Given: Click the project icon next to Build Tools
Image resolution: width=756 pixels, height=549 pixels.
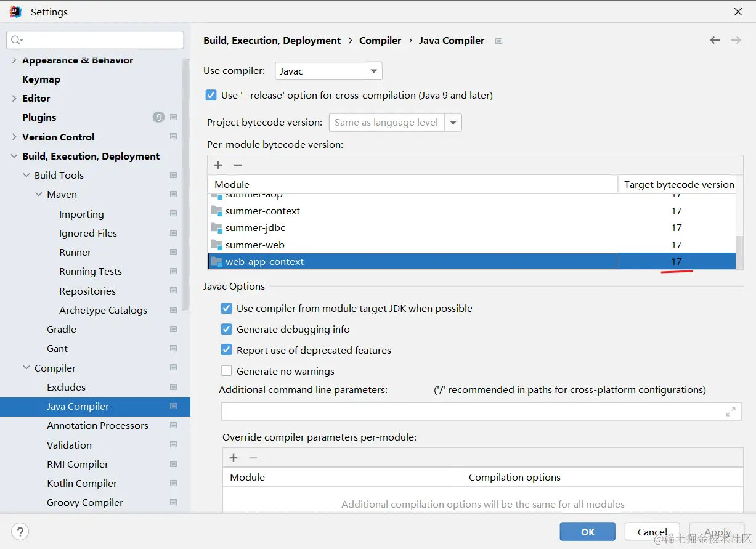Looking at the screenshot, I should [x=173, y=175].
